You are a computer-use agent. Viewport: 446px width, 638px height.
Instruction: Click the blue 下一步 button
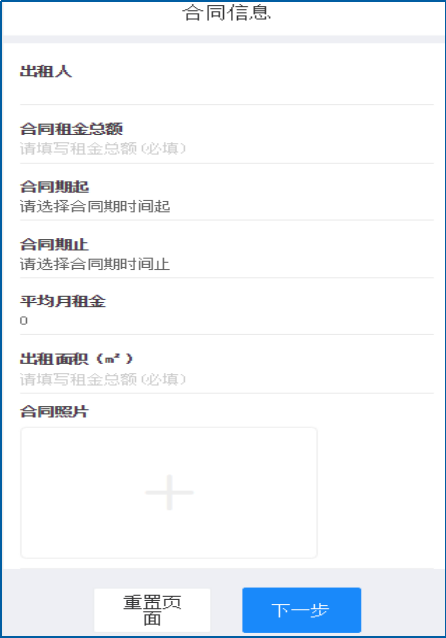pos(302,610)
